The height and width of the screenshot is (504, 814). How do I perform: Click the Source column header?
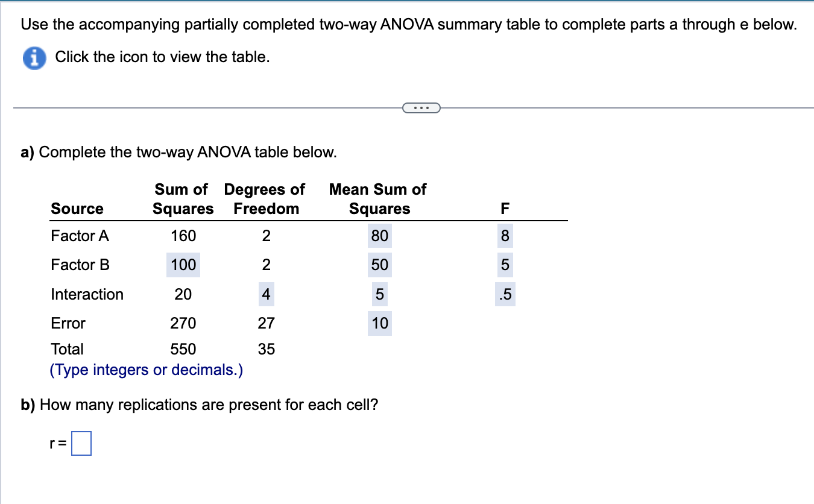click(77, 209)
